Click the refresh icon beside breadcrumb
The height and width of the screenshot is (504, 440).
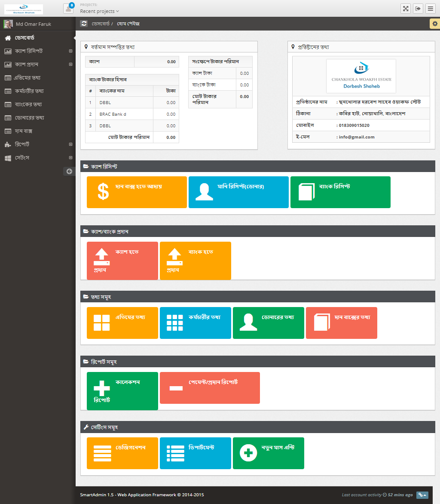84,24
